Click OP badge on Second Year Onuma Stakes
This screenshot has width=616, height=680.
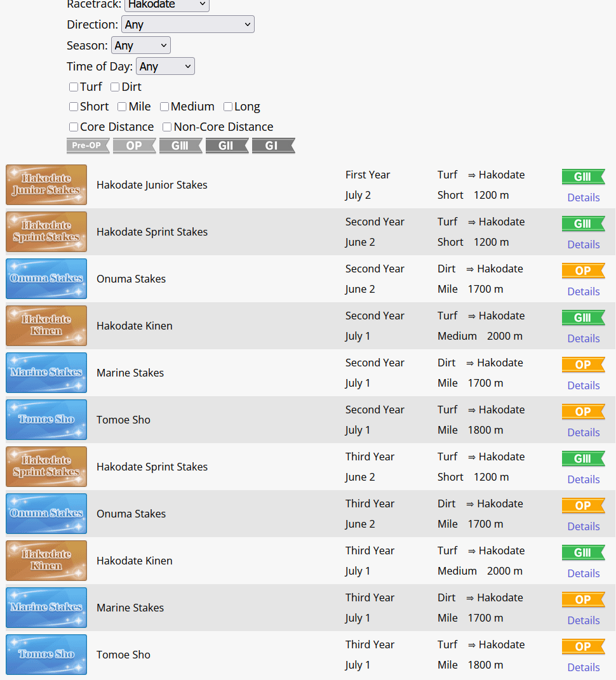coord(584,270)
